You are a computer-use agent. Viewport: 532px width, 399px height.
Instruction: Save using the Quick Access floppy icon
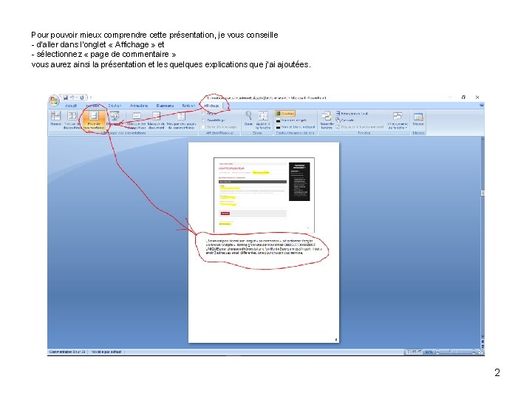point(66,98)
